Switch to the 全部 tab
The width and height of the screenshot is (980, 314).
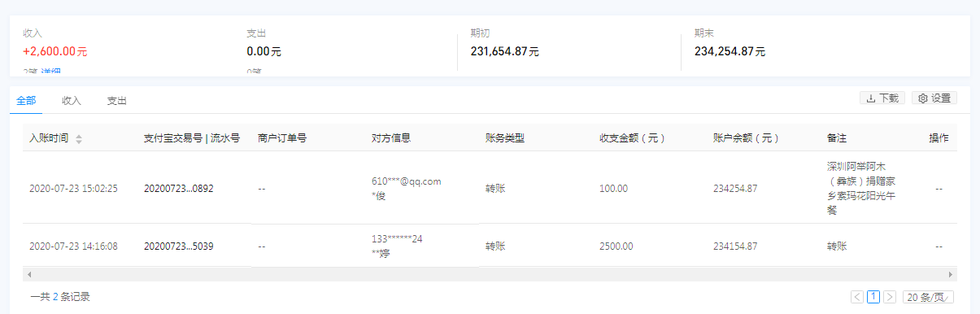26,101
